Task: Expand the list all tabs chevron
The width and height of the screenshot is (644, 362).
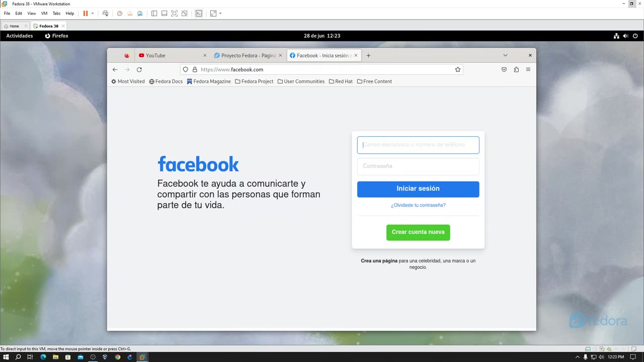Action: click(x=505, y=55)
